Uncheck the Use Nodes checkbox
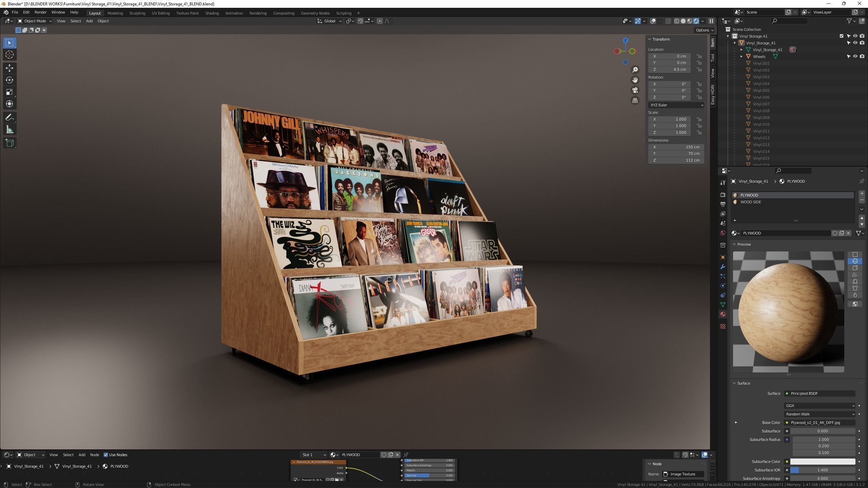 (106, 455)
